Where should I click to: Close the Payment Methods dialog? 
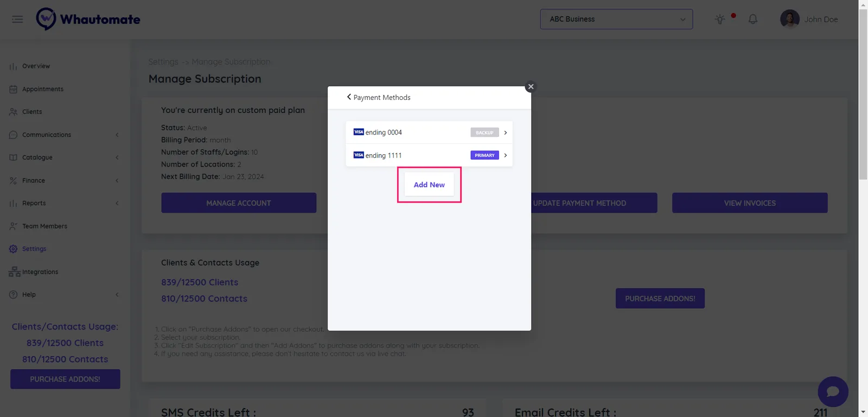(531, 87)
